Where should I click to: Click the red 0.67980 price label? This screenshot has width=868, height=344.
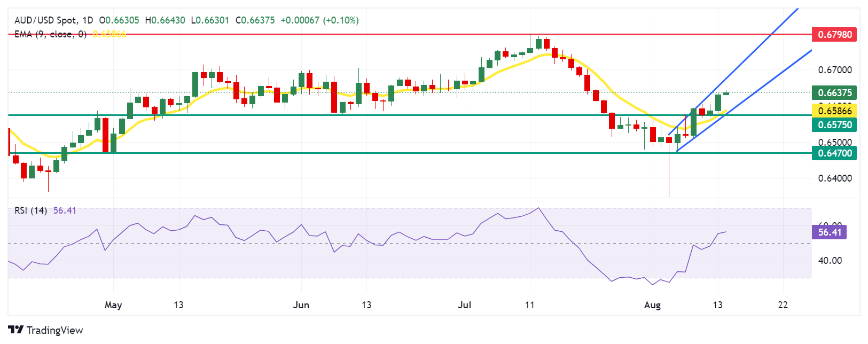[x=834, y=35]
